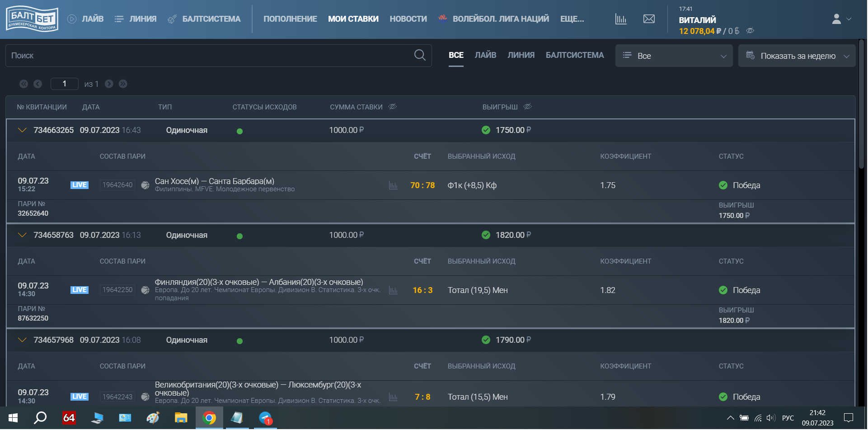Click the search magnifier icon
The height and width of the screenshot is (430, 868).
point(420,55)
